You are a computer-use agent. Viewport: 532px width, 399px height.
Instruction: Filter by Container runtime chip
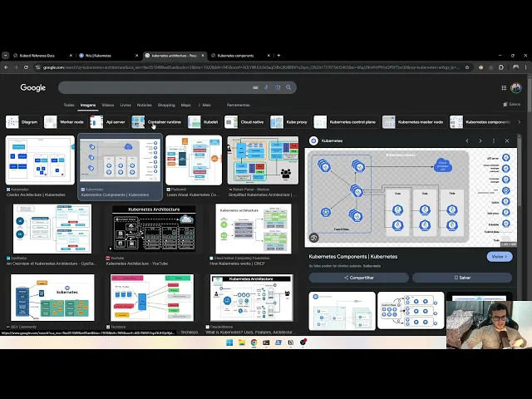click(x=157, y=122)
